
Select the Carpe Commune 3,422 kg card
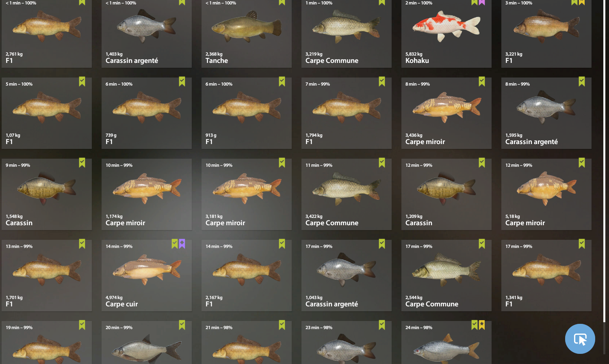[x=347, y=194]
